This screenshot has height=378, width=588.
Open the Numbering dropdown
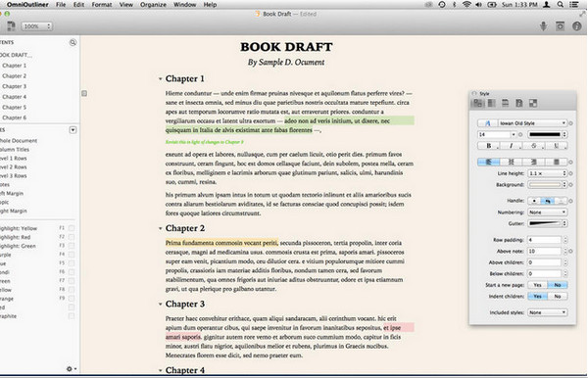548,213
